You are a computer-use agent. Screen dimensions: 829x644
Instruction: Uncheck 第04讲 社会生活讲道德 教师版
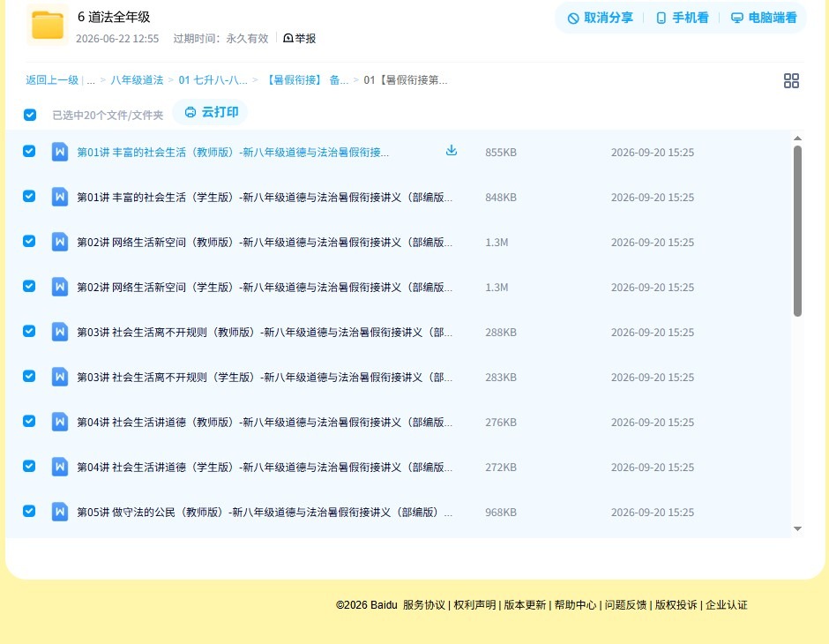point(29,421)
